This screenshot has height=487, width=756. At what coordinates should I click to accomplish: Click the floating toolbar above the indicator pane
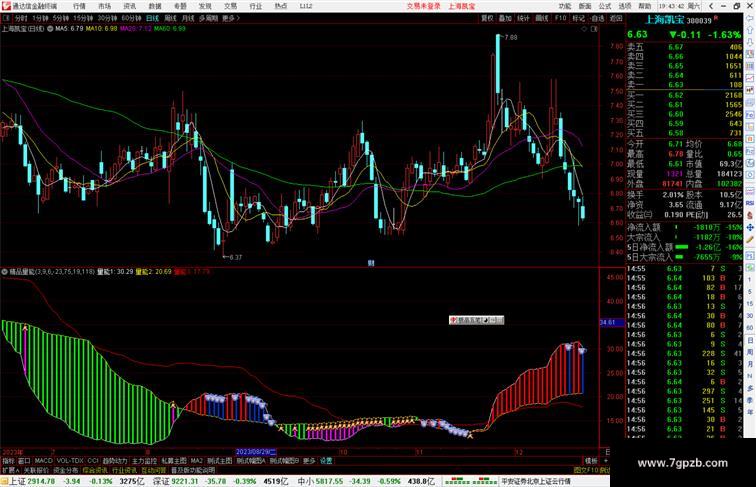pos(476,320)
